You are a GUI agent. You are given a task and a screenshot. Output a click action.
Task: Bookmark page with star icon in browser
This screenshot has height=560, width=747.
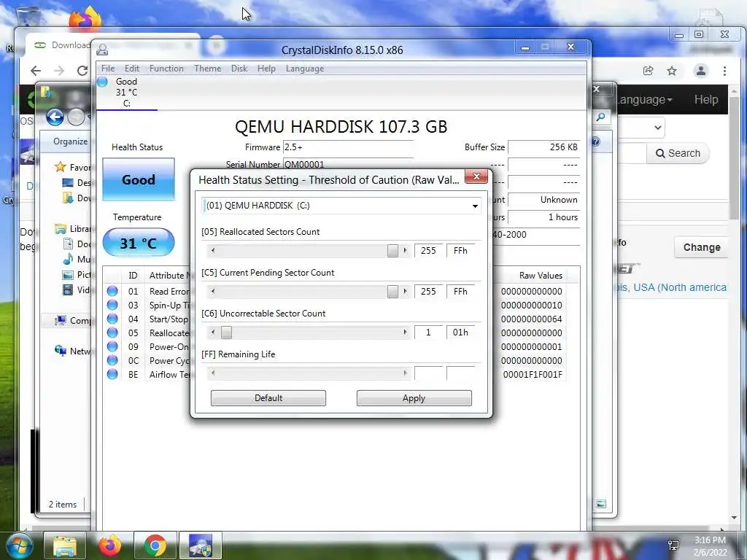(x=672, y=71)
